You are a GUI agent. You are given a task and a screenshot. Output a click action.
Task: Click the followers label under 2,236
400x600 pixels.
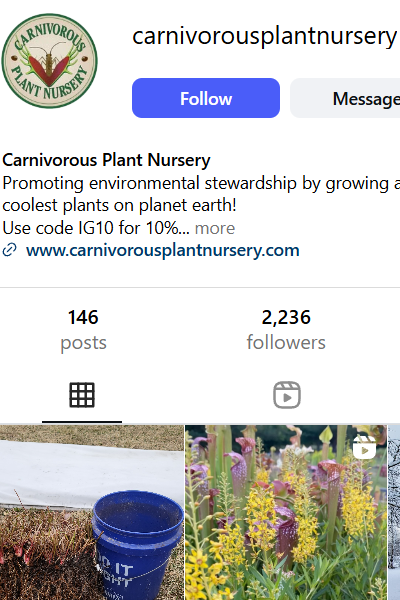coord(286,342)
